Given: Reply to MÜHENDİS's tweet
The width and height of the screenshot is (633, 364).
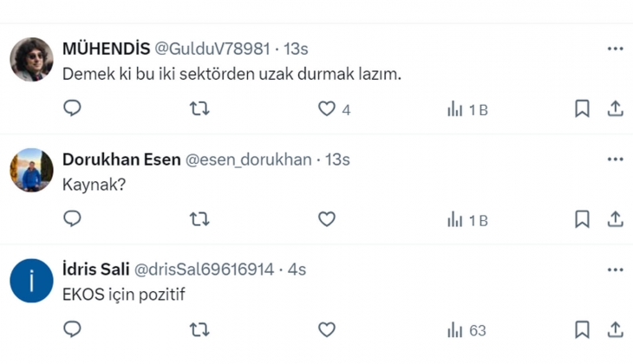Looking at the screenshot, I should (x=73, y=109).
